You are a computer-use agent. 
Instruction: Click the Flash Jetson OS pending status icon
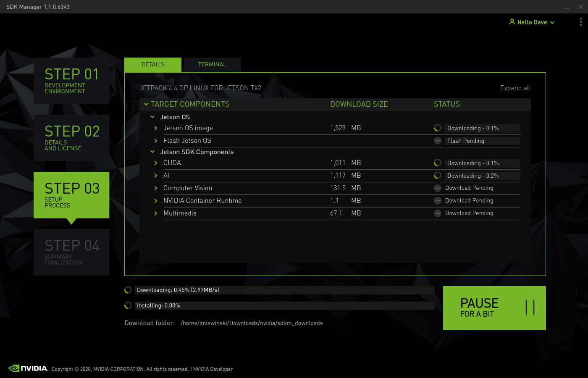[x=438, y=141]
